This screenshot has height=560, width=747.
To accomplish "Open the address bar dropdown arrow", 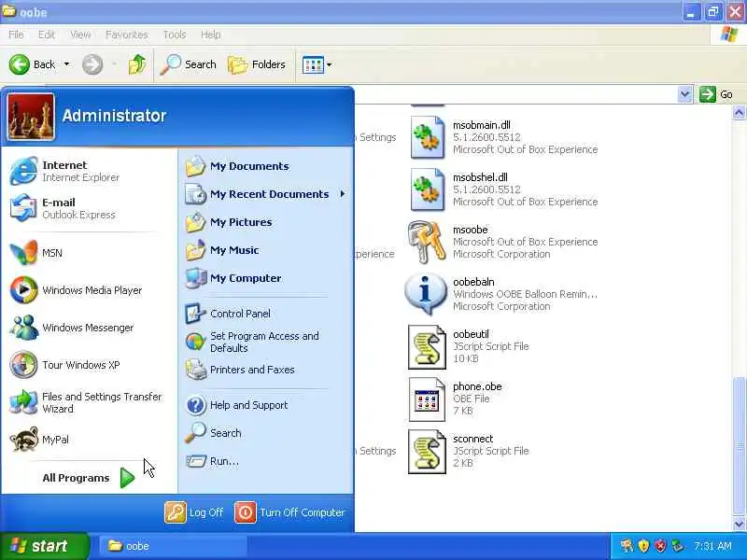I will click(684, 94).
